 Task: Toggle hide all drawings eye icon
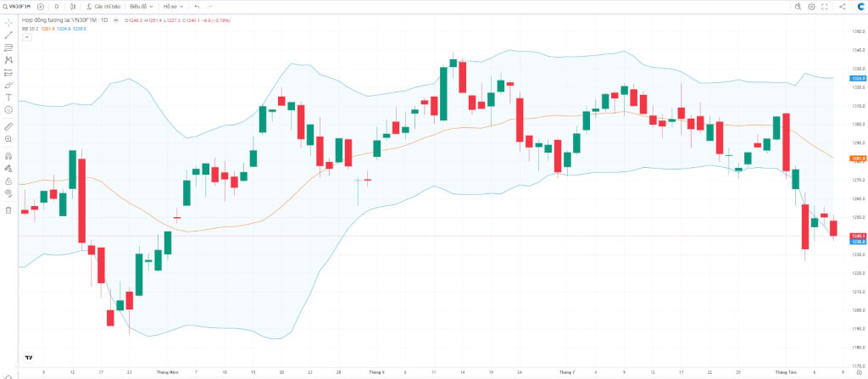click(x=8, y=192)
